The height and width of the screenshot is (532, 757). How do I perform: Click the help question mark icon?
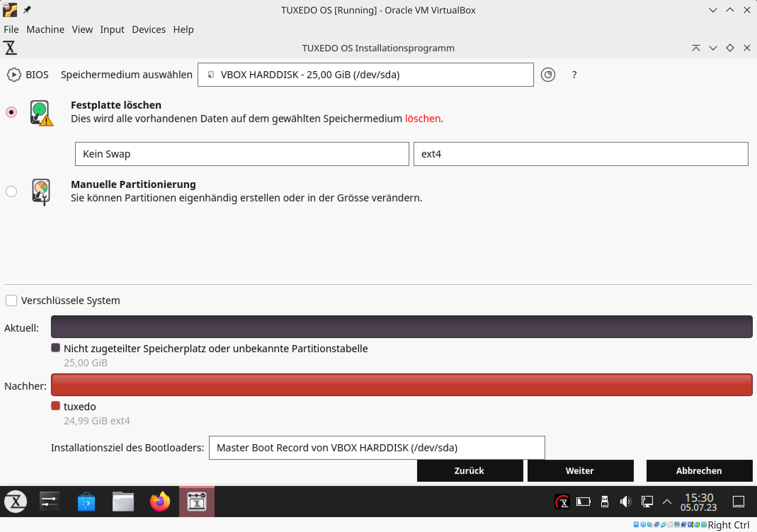(575, 74)
